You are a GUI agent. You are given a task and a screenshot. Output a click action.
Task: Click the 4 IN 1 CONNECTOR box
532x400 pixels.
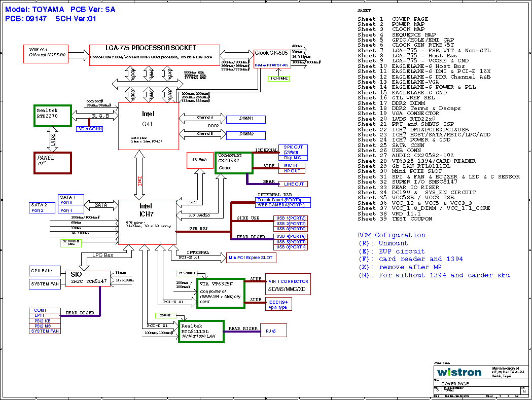[x=288, y=284]
